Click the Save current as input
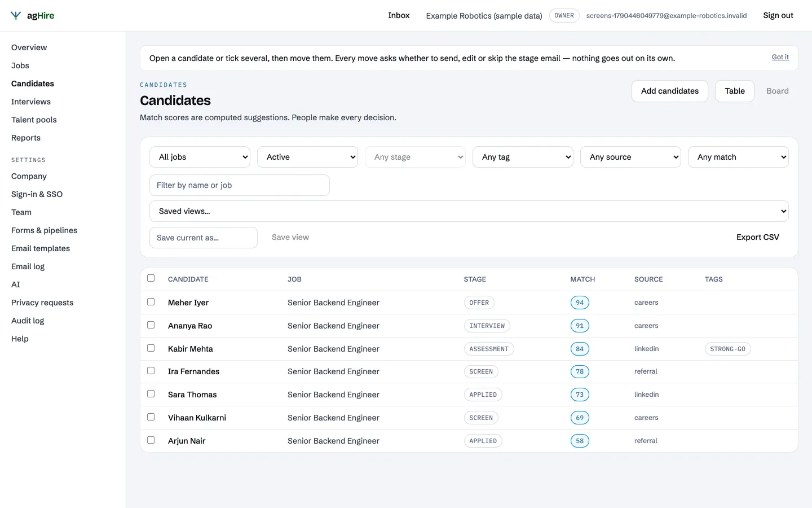 204,238
